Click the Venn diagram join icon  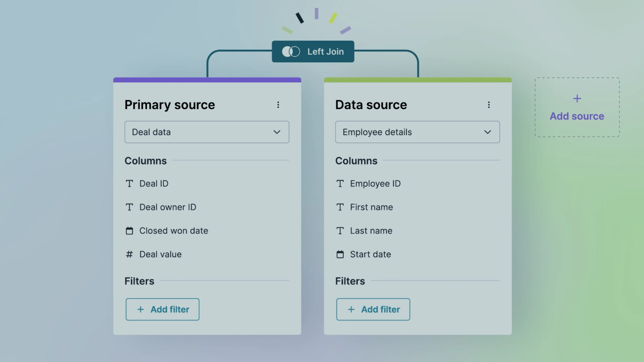pyautogui.click(x=291, y=52)
